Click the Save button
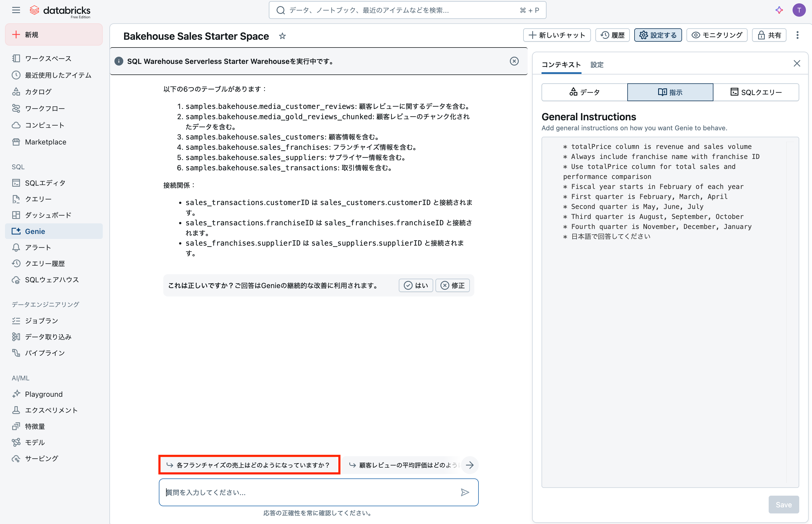812x524 pixels. pyautogui.click(x=783, y=505)
